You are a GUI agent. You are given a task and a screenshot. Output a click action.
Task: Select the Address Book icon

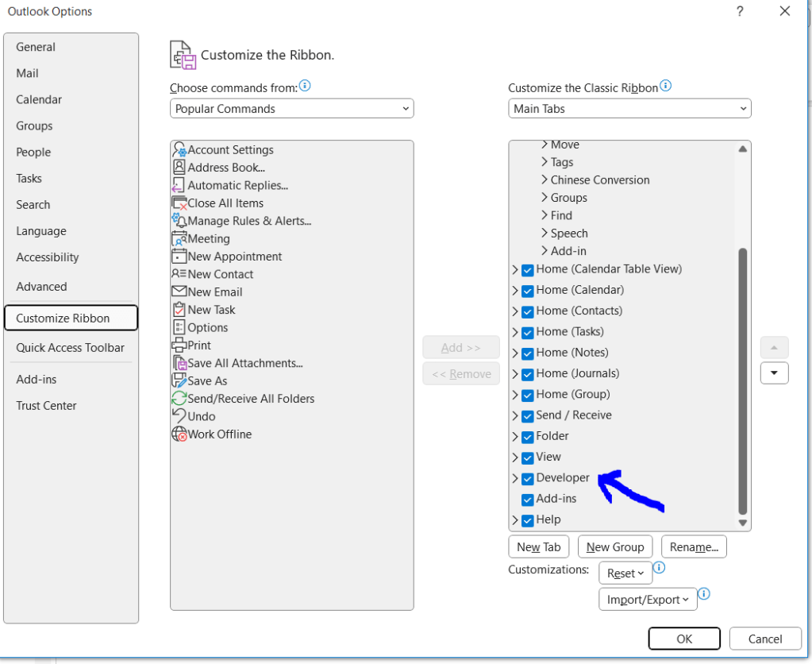pos(179,168)
